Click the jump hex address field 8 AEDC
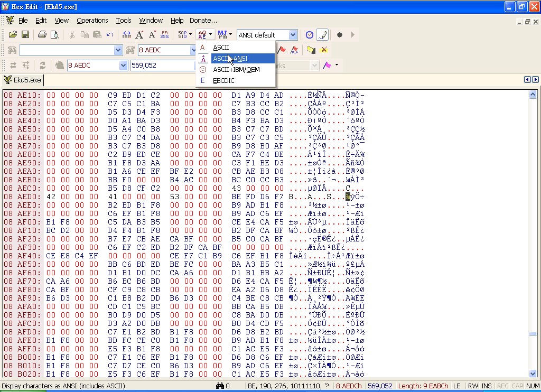The image size is (541, 392). pos(164,50)
